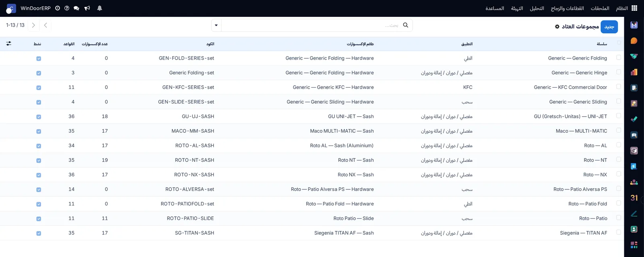Open the القطاعات والزجاج menu
644x257 pixels.
point(567,8)
